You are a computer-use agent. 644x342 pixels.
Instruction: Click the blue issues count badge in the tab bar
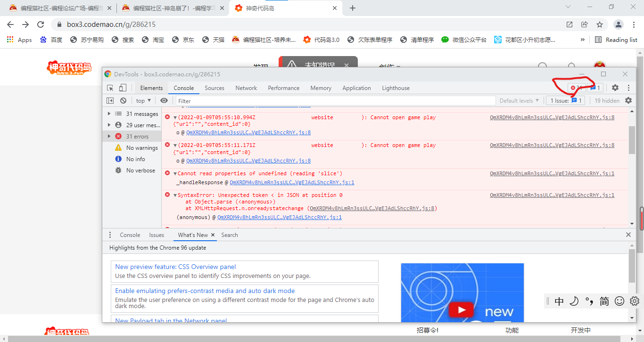tap(595, 88)
